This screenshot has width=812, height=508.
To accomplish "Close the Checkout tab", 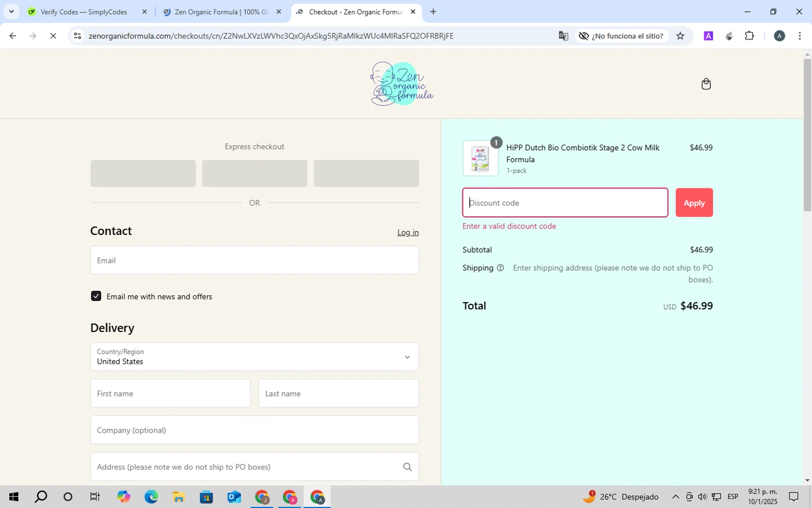I will tap(413, 11).
